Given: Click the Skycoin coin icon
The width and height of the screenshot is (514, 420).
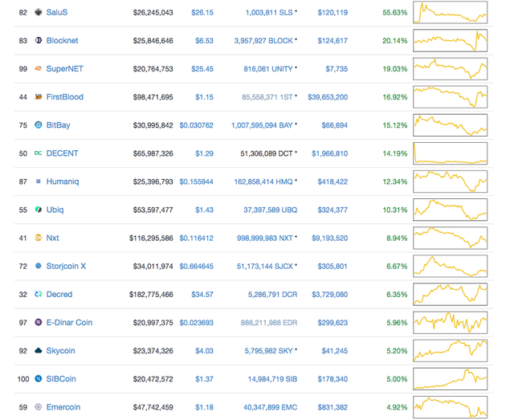Looking at the screenshot, I should pos(39,351).
